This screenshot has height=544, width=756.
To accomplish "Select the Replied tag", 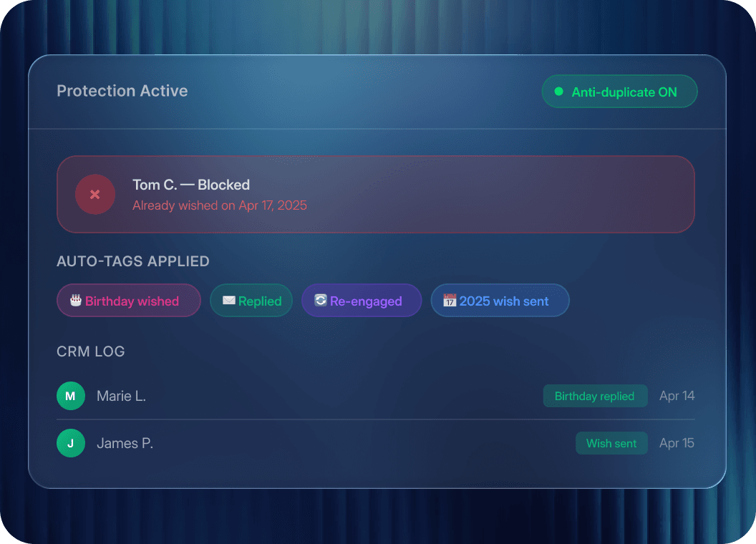I will pos(251,301).
